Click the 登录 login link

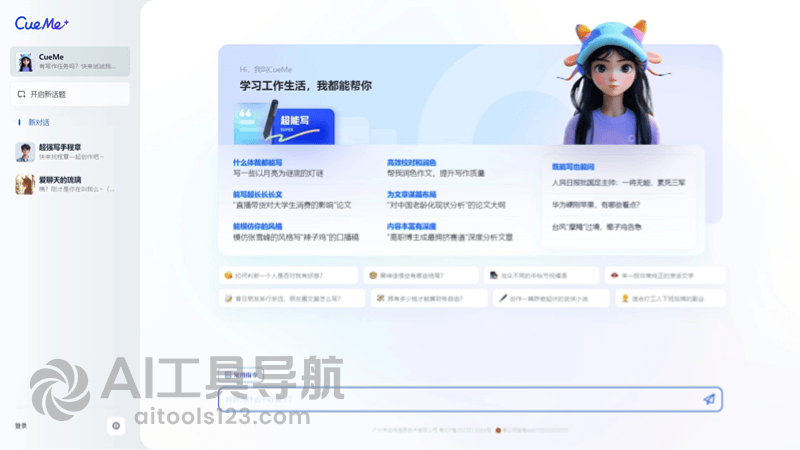point(21,426)
